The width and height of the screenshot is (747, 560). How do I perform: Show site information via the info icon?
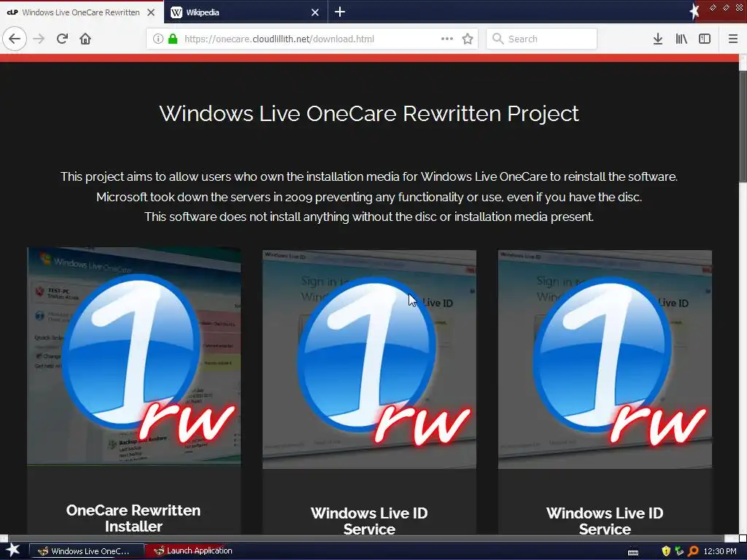[158, 39]
